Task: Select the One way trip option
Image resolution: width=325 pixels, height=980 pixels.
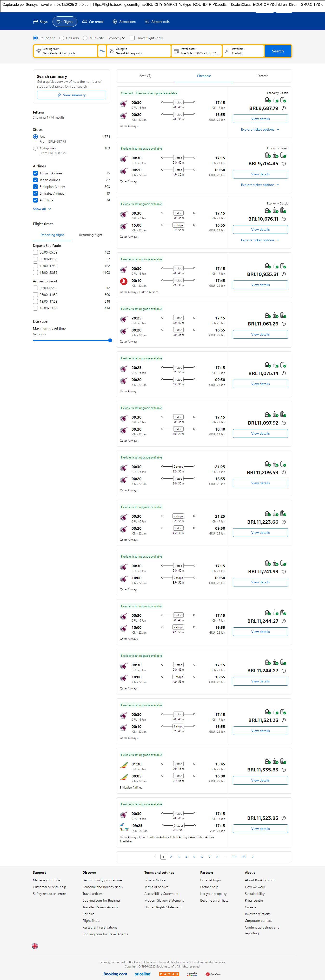Action: coord(62,38)
